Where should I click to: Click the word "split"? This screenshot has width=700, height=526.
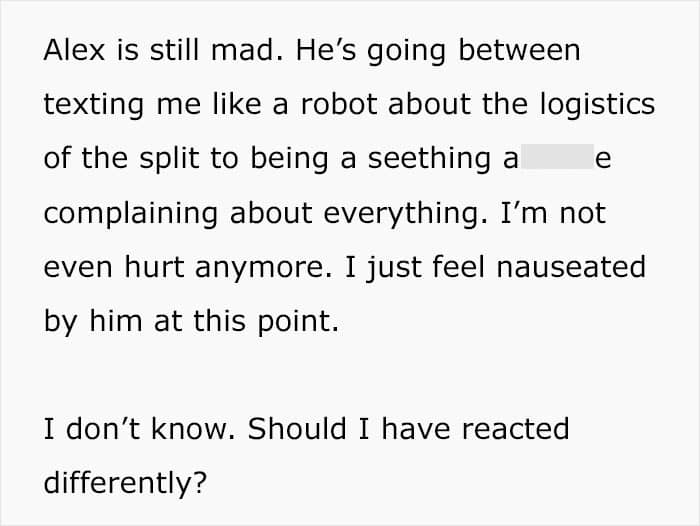[169, 161]
